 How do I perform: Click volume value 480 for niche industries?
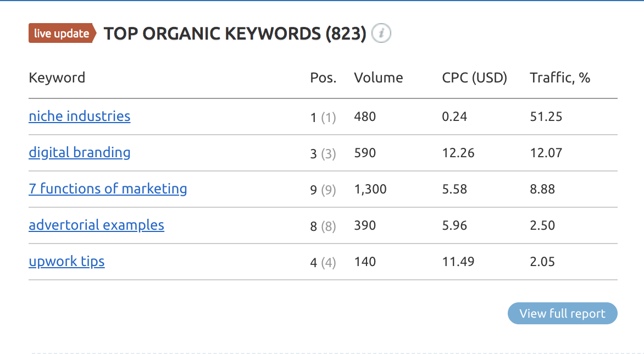(365, 117)
